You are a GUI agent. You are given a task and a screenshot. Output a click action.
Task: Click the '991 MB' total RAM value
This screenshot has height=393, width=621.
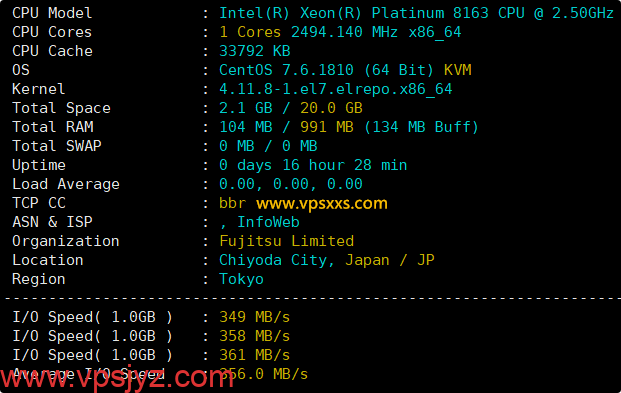(327, 127)
